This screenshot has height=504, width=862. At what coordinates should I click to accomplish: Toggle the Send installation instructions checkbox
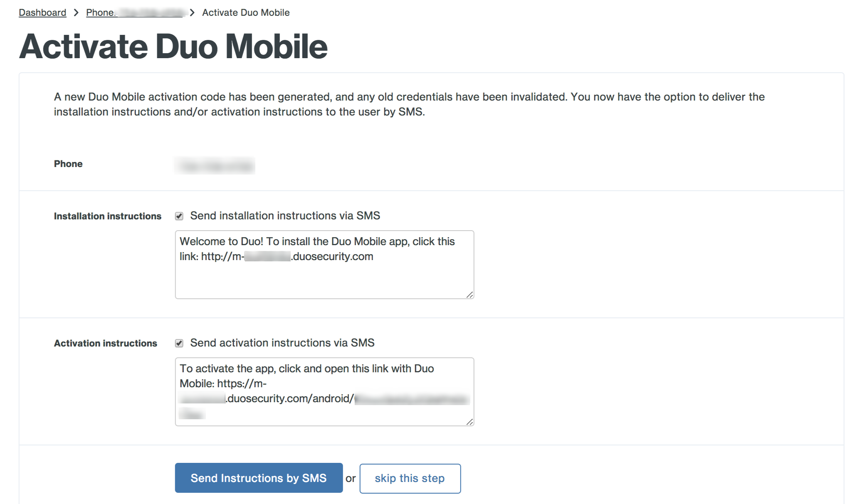tap(180, 215)
